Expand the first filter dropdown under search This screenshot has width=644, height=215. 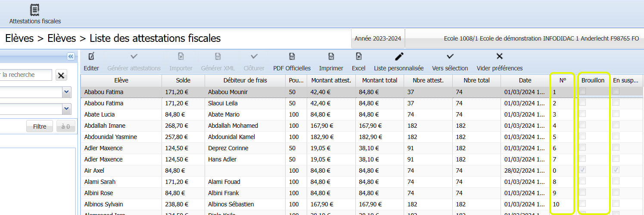(66, 92)
